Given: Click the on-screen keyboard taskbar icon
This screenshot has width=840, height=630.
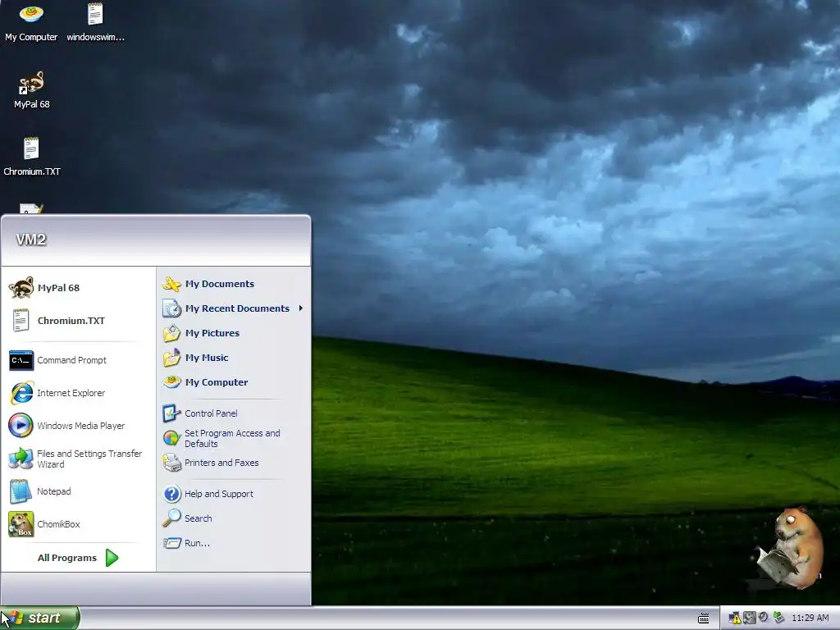Looking at the screenshot, I should [x=703, y=619].
